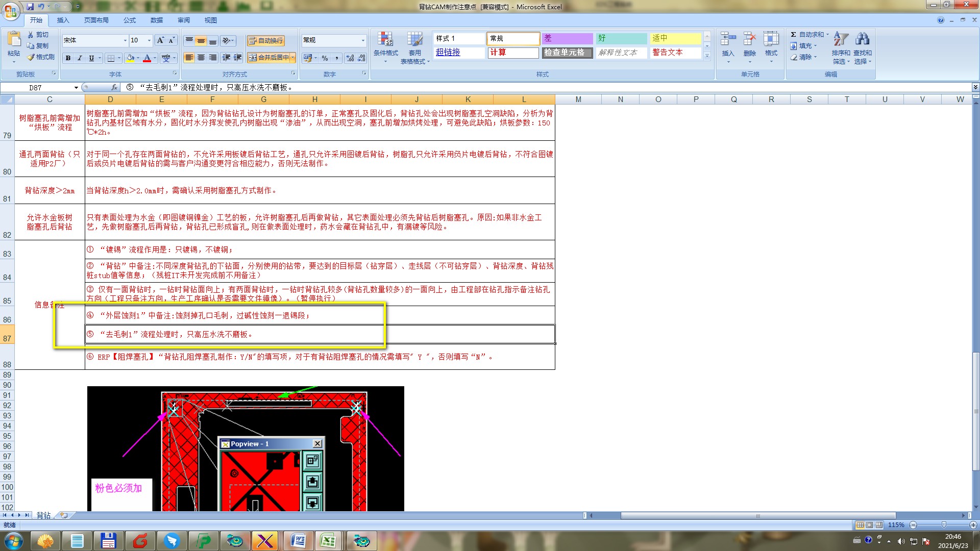Click the increase indent icon
Image resolution: width=980 pixels, height=551 pixels.
[238, 58]
